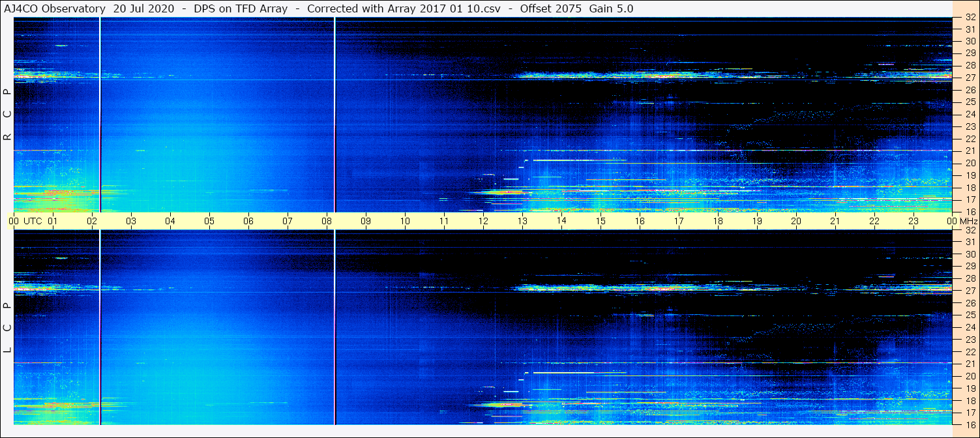Image resolution: width=980 pixels, height=438 pixels.
Task: Click the 21 hour label on time axis
Action: 835,221
